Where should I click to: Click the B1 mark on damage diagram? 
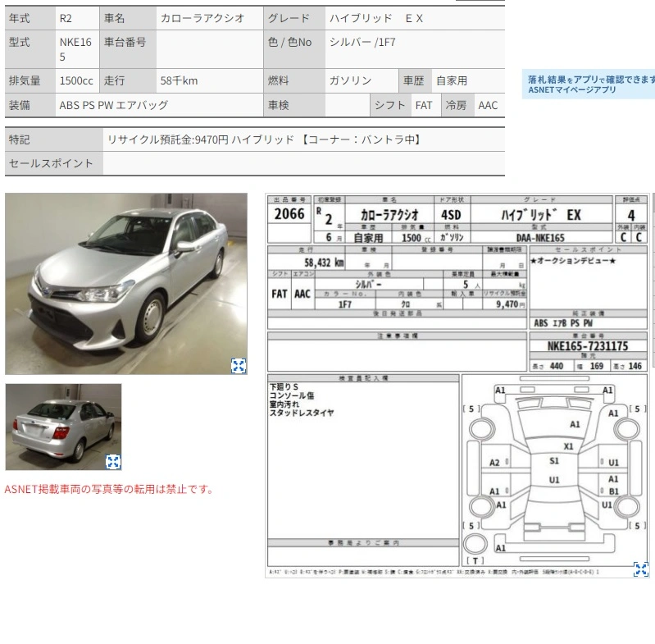tap(613, 491)
